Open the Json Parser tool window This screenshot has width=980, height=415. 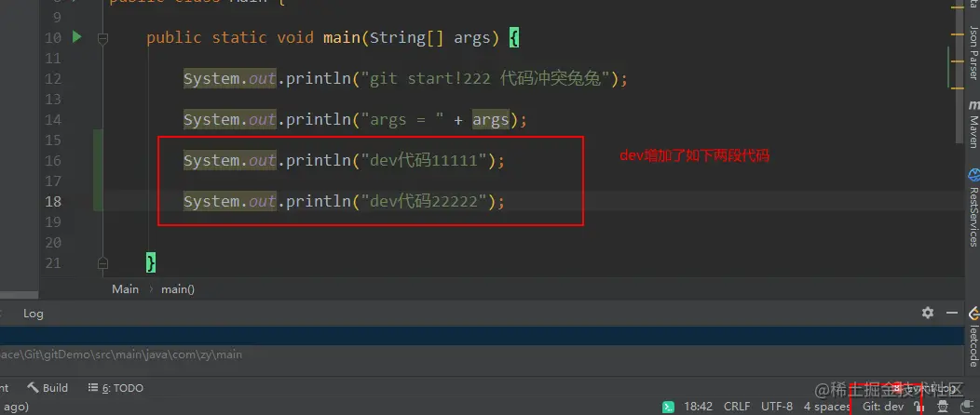click(x=973, y=50)
